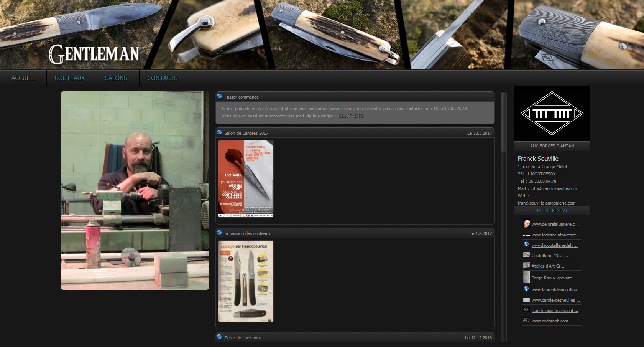This screenshot has height=347, width=644.
Task: Click the gray icon beside carole-desheulles link
Action: point(526,300)
